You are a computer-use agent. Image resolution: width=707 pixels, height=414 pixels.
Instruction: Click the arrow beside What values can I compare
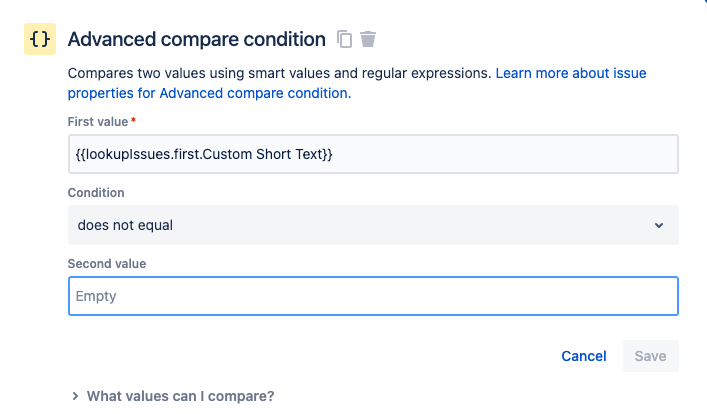pyautogui.click(x=75, y=396)
